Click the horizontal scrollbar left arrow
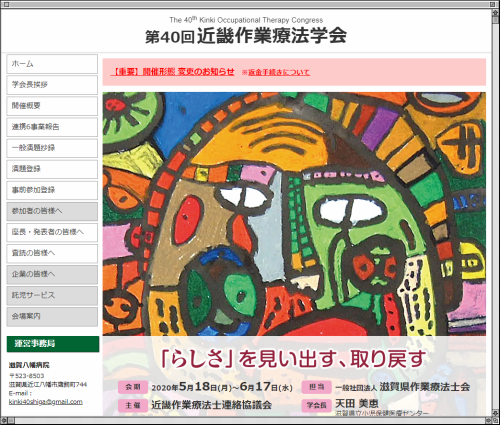Viewport: 500px width, 425px height. pos(4,420)
